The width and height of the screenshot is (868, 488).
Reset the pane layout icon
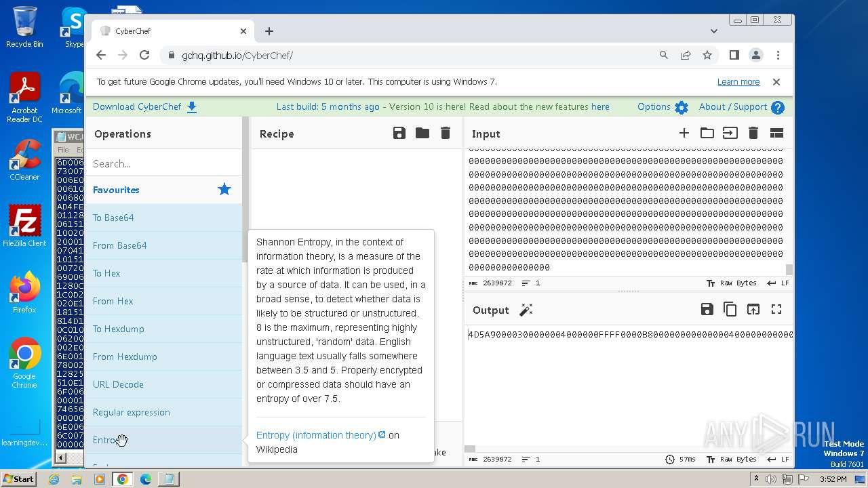click(776, 134)
